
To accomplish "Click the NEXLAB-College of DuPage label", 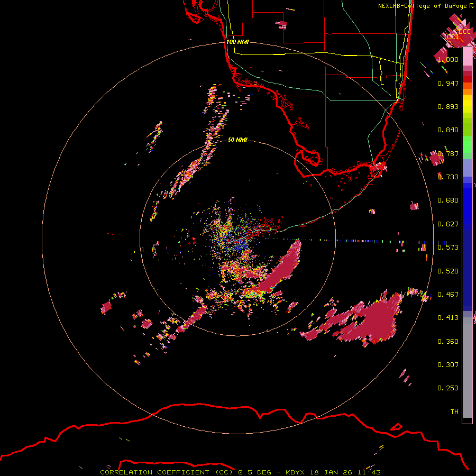I will tap(423, 6).
